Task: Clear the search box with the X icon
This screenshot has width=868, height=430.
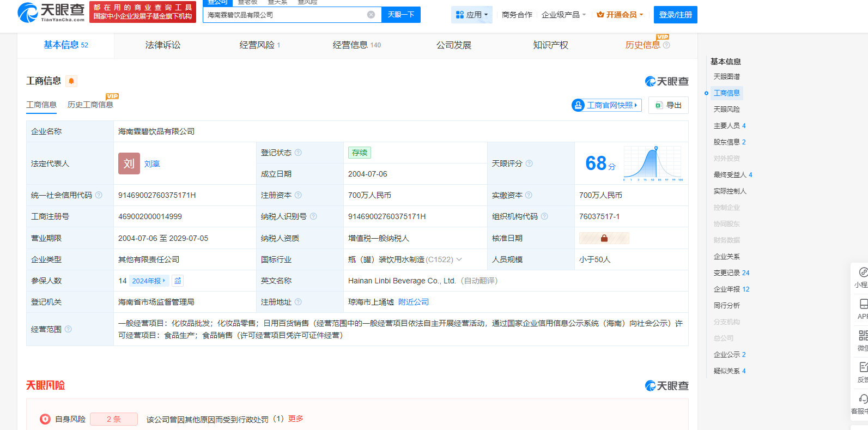Action: click(x=371, y=15)
